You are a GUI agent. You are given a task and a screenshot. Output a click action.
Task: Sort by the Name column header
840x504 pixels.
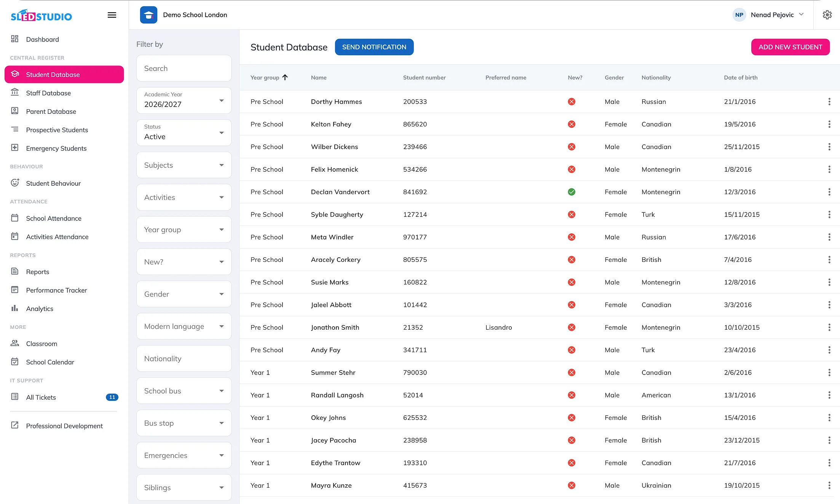(x=318, y=77)
